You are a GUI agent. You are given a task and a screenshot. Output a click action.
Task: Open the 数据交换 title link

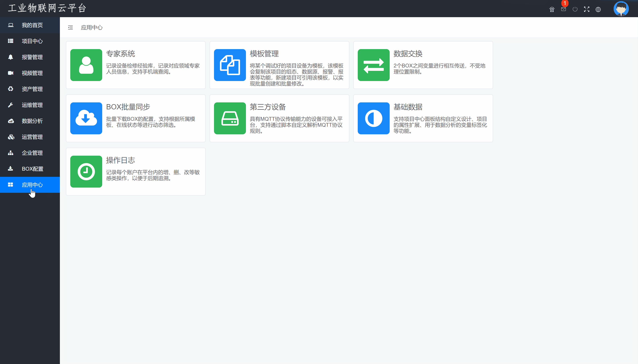point(408,53)
